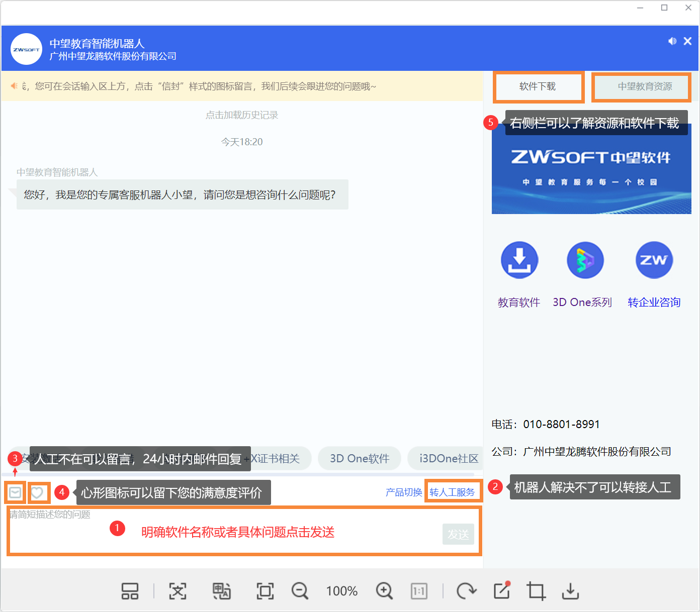This screenshot has width=700, height=612.
Task: Click the ZW 转企业咨询 icon
Action: 654,260
